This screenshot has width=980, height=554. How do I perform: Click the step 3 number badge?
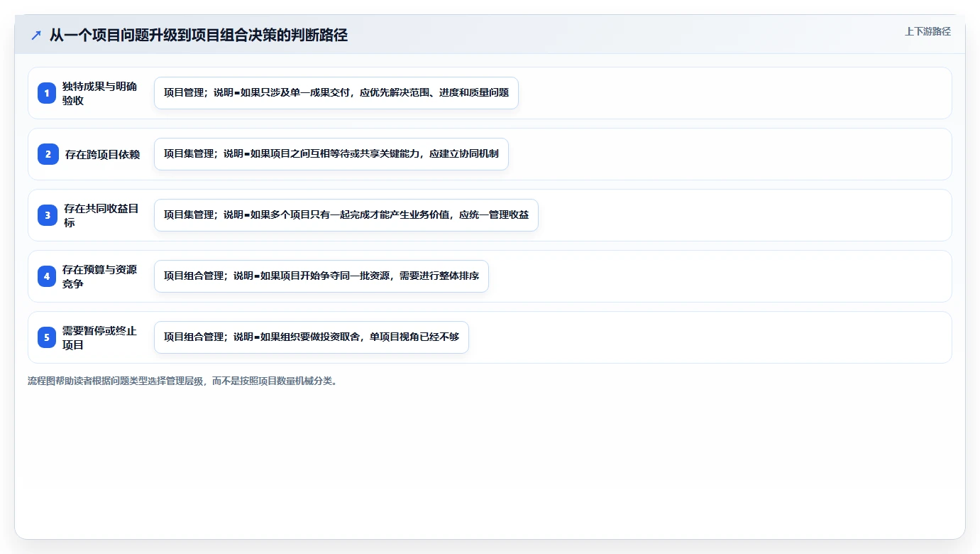(48, 215)
